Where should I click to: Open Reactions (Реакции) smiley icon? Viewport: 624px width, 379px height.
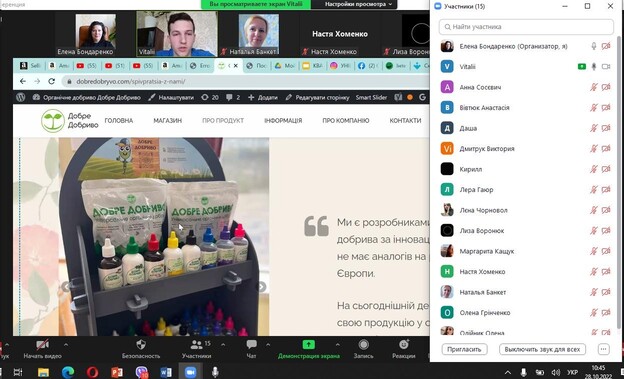tap(404, 344)
